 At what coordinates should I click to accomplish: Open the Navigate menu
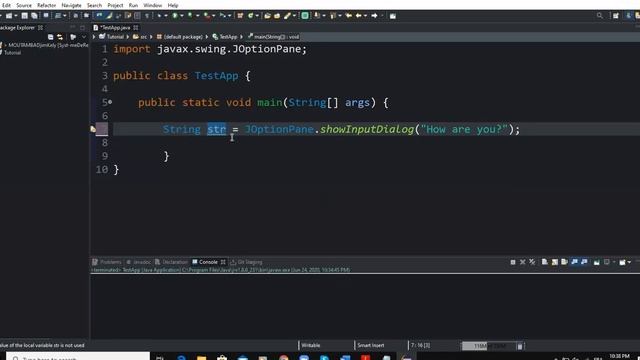71,5
